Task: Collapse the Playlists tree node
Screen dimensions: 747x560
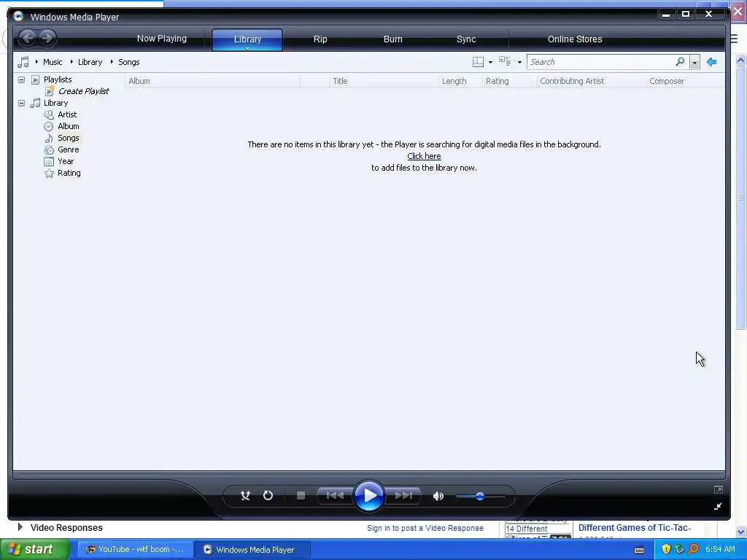Action: pos(21,79)
